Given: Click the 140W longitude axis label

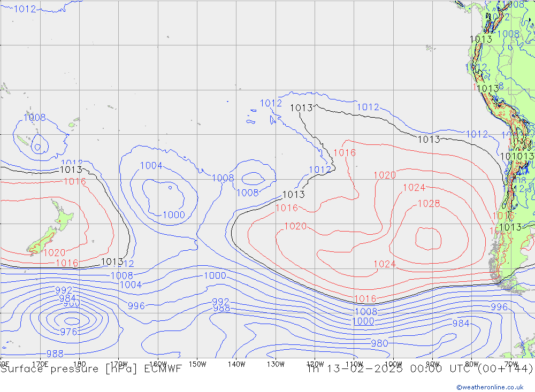Looking at the screenshot, I should (236, 364).
